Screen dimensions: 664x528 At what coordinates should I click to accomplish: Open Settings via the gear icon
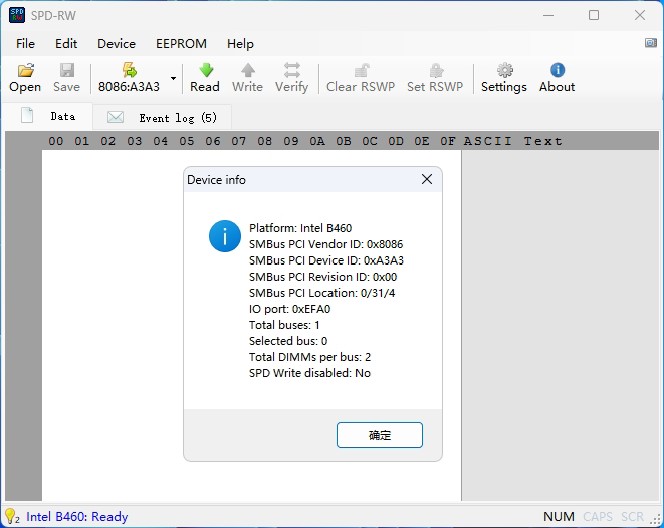(504, 70)
